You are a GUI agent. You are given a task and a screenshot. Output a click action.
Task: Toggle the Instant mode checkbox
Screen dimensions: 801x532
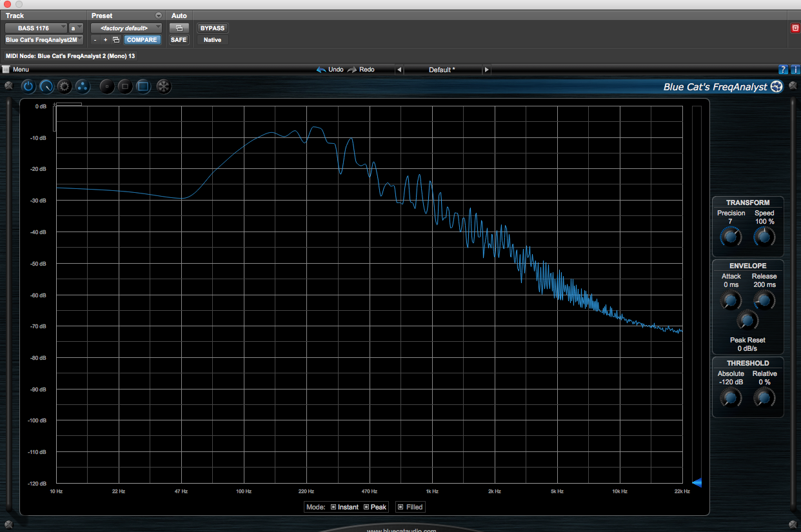coord(333,507)
